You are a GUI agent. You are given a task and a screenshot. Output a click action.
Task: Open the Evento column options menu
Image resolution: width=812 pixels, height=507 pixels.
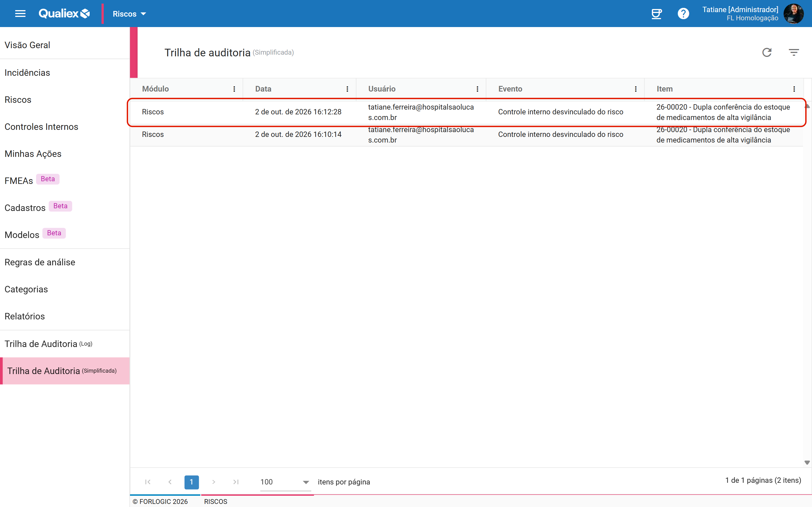pyautogui.click(x=636, y=89)
